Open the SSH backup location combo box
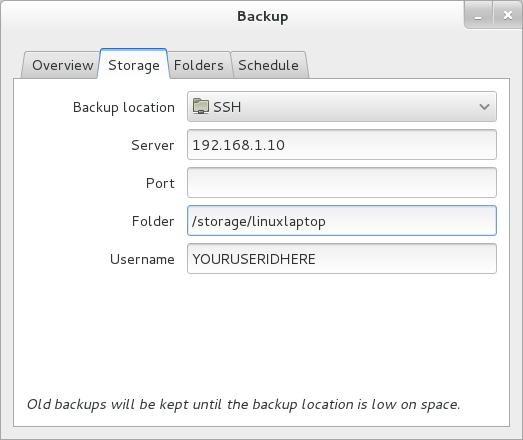 pos(342,107)
